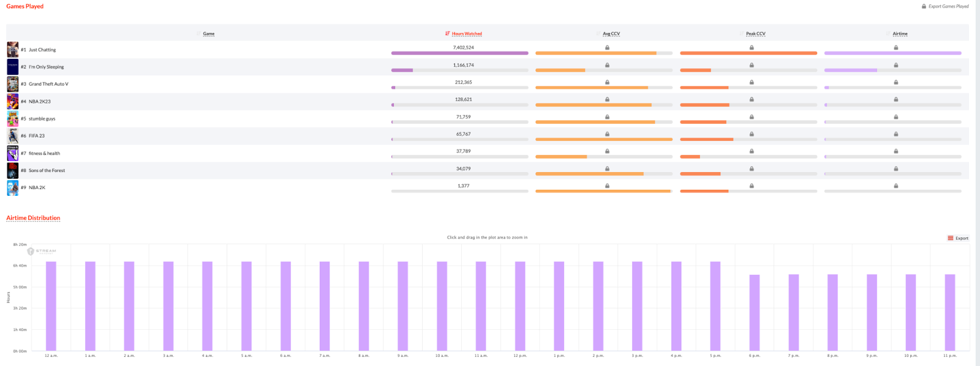Click Avg CCV lock icon for FIFA 23
Image resolution: width=980 pixels, height=366 pixels.
(x=607, y=134)
